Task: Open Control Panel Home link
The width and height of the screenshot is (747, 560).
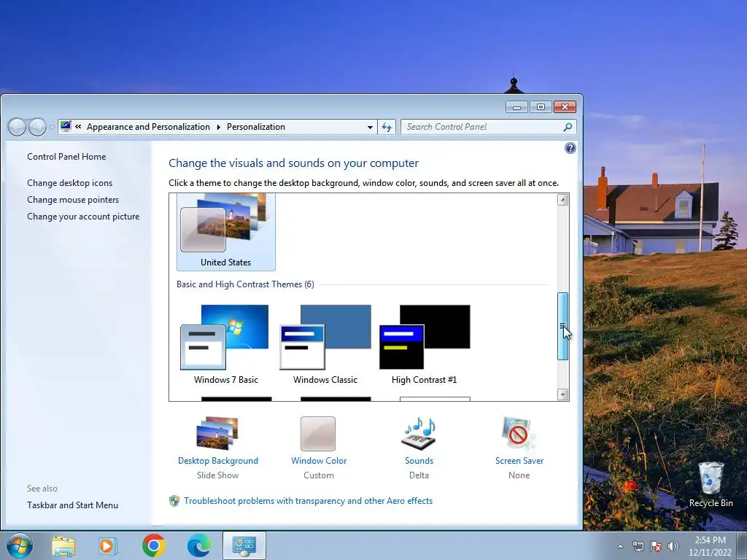Action: tap(66, 157)
